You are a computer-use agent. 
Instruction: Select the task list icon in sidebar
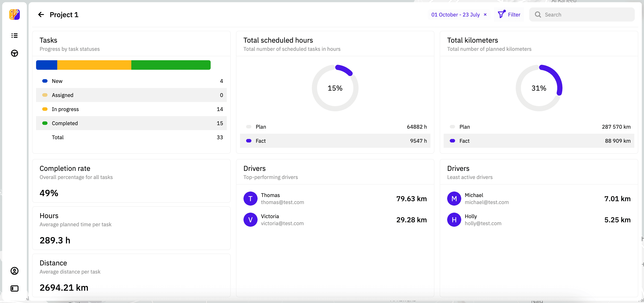(14, 36)
